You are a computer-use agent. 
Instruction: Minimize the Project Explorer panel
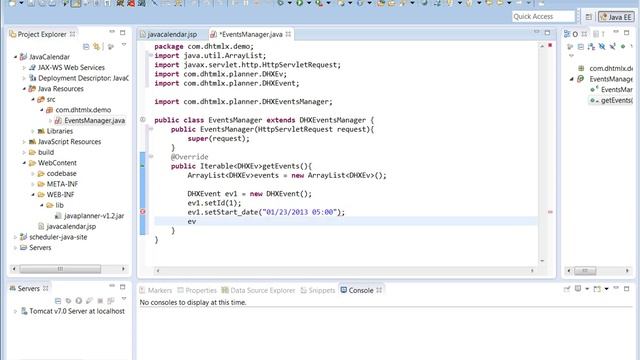click(112, 32)
